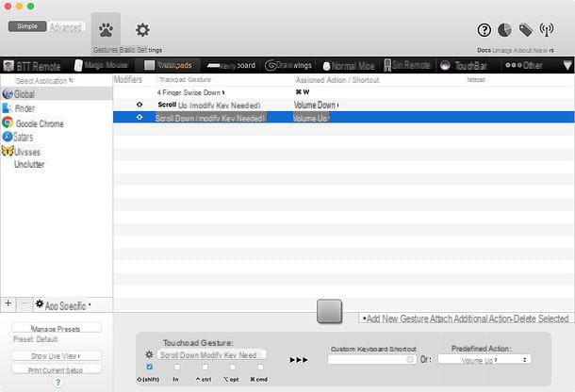Open the Siri Remote tab
The height and width of the screenshot is (392, 575).
(x=407, y=65)
